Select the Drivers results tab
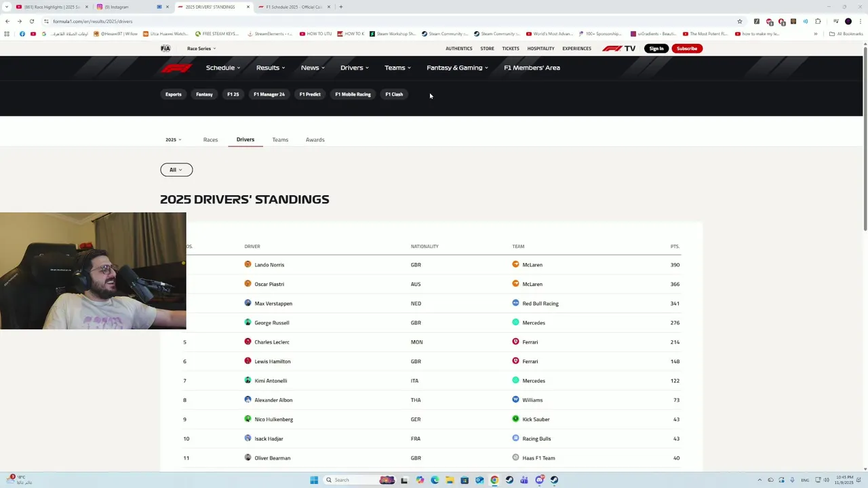Image resolution: width=868 pixels, height=488 pixels. coord(245,140)
